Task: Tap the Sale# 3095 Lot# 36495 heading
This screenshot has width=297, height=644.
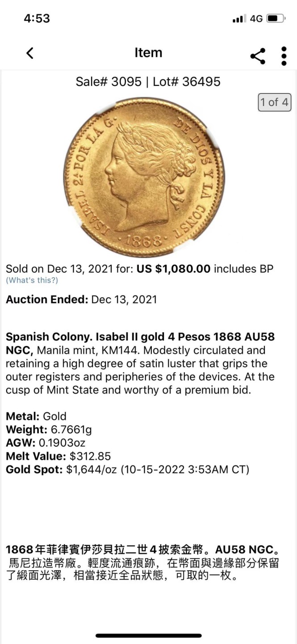Action: [x=148, y=82]
